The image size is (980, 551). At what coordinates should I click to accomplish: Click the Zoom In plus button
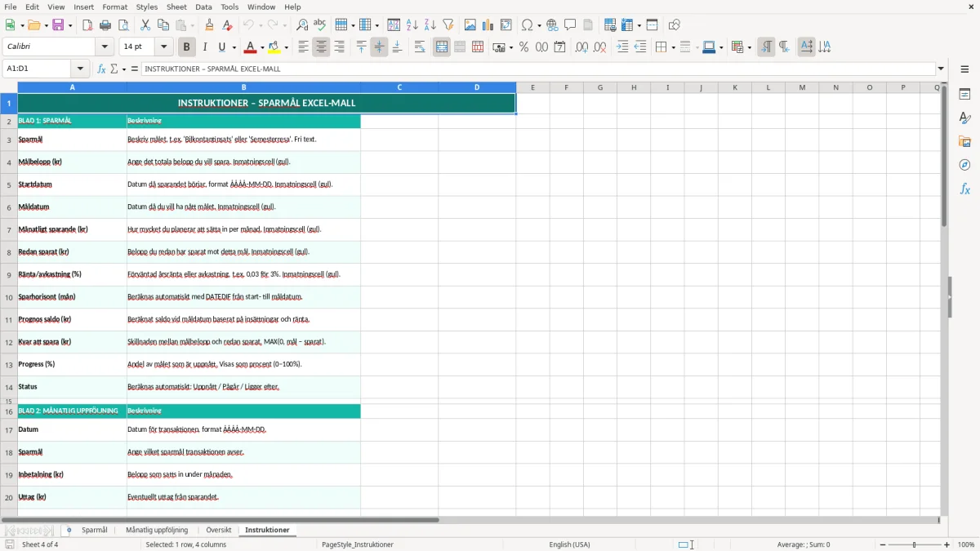coord(947,544)
